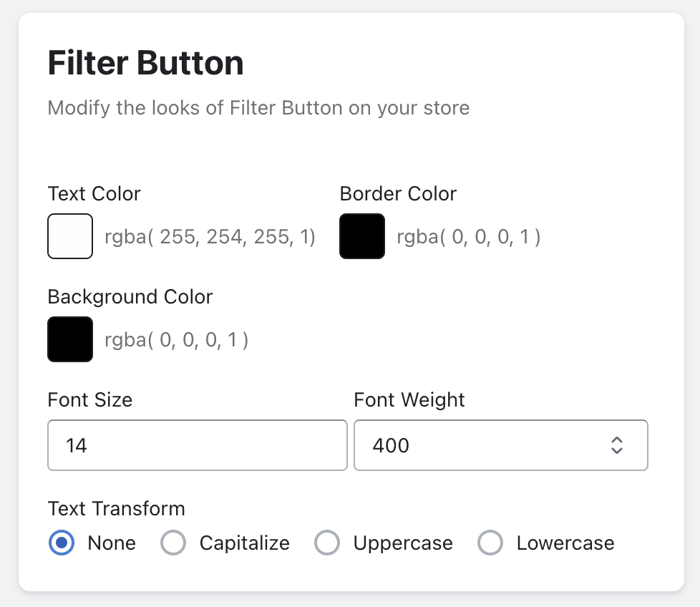Image resolution: width=700 pixels, height=607 pixels.
Task: Select the Capitalize radio button
Action: pos(173,543)
